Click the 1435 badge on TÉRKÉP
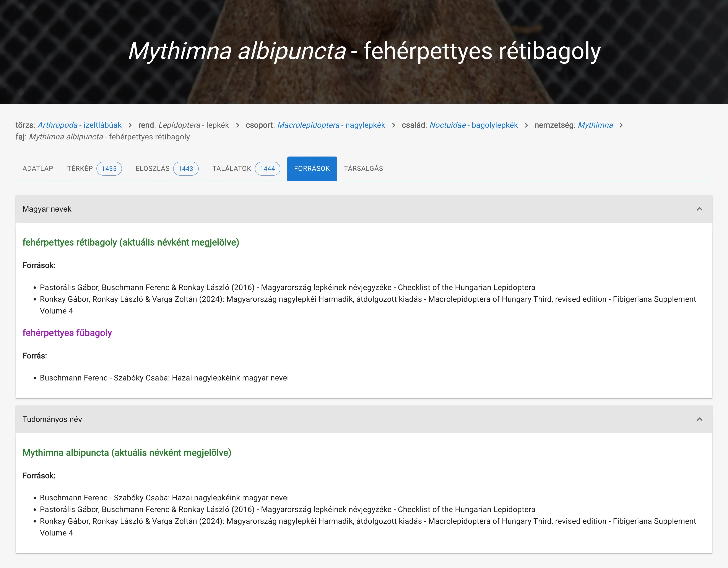The width and height of the screenshot is (728, 568). point(109,169)
